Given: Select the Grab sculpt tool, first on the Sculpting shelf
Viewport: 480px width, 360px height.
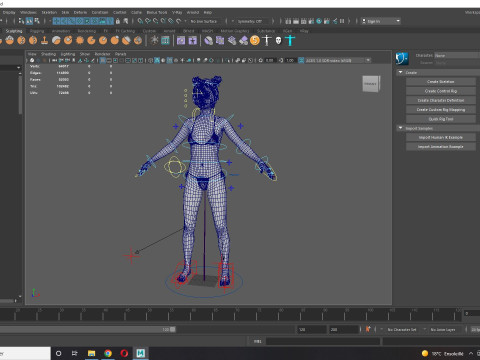Looking at the screenshot, I should click(10, 41).
